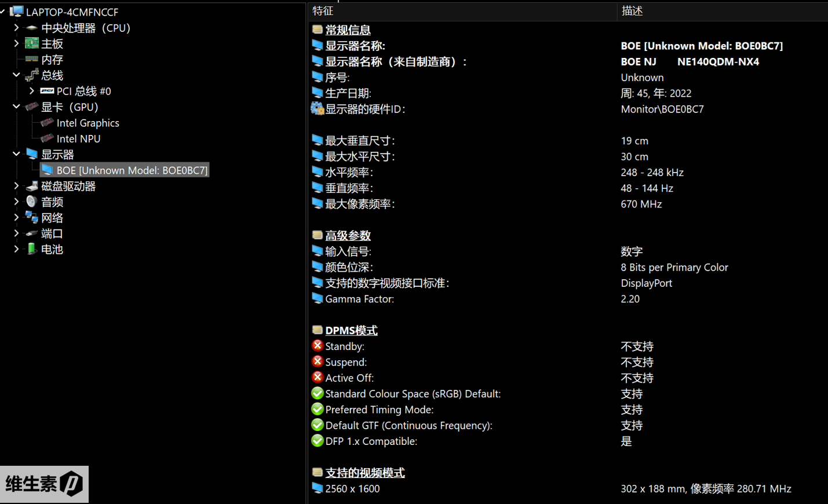Expand the 中央处理器 (CPU) node
The height and width of the screenshot is (504, 828).
pyautogui.click(x=16, y=28)
